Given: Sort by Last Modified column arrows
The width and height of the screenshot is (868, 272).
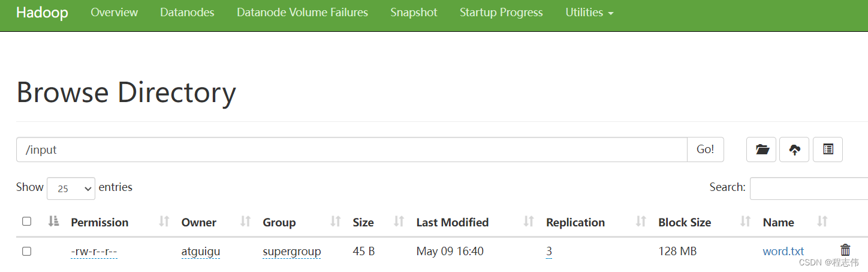Looking at the screenshot, I should (528, 222).
